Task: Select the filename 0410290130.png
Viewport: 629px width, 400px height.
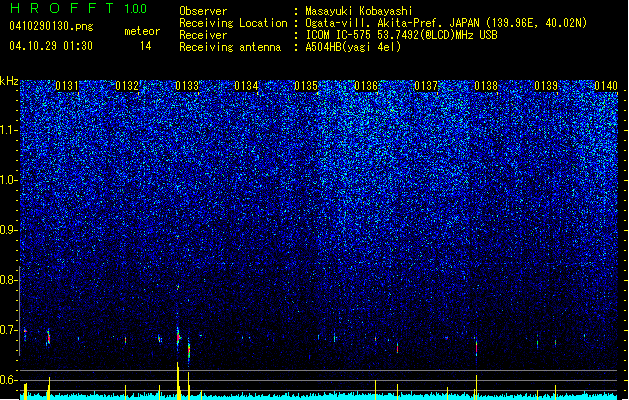Action: point(51,26)
